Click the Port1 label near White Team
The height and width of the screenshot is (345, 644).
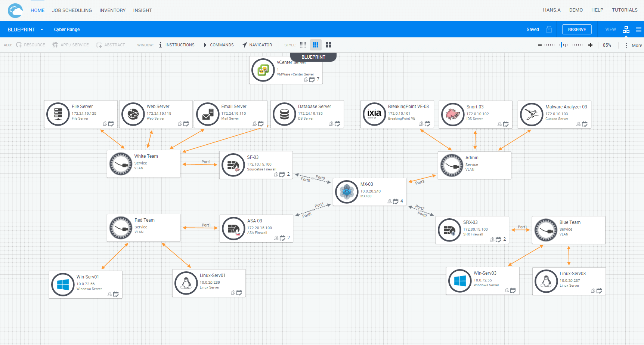[206, 162]
